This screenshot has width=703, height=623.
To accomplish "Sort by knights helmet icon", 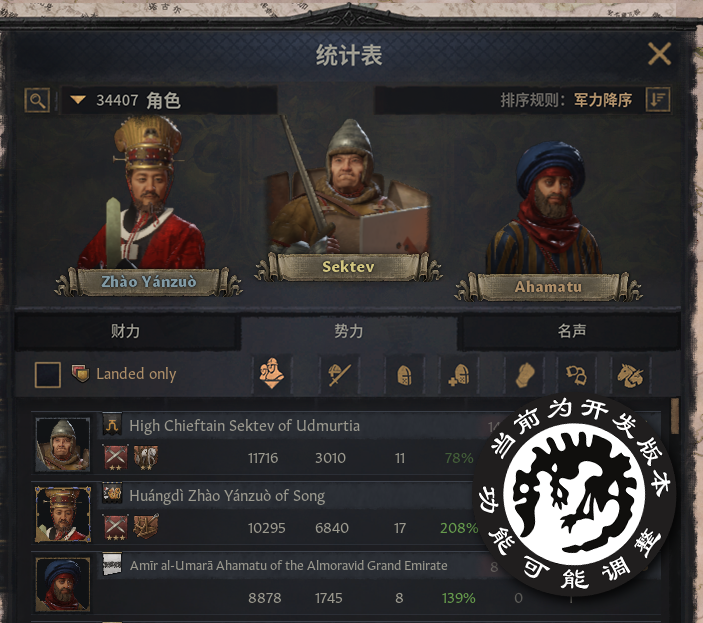I will pyautogui.click(x=404, y=374).
